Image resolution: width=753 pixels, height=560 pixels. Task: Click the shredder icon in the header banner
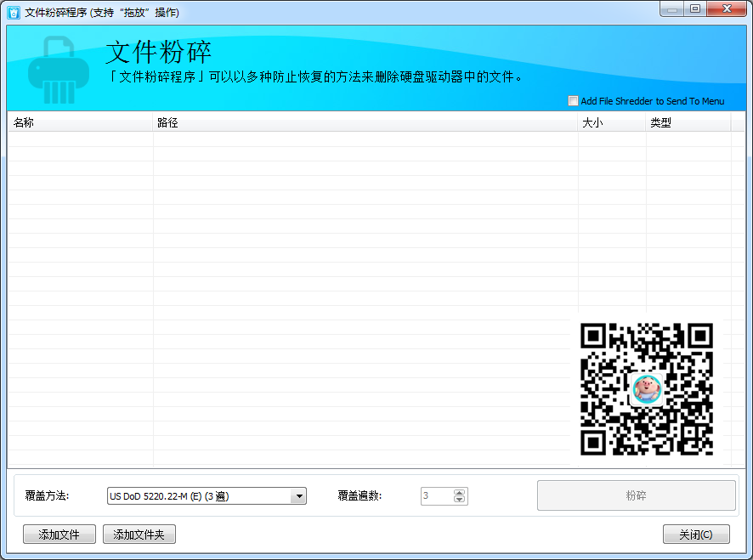tap(59, 71)
